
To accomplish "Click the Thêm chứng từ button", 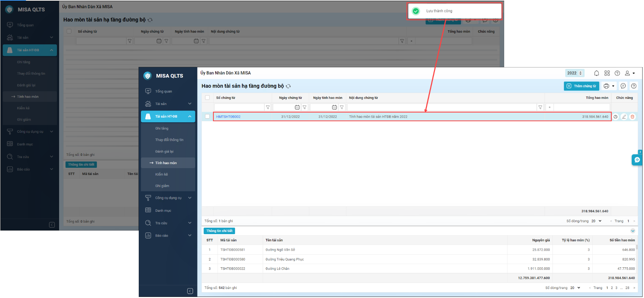I will tap(581, 86).
